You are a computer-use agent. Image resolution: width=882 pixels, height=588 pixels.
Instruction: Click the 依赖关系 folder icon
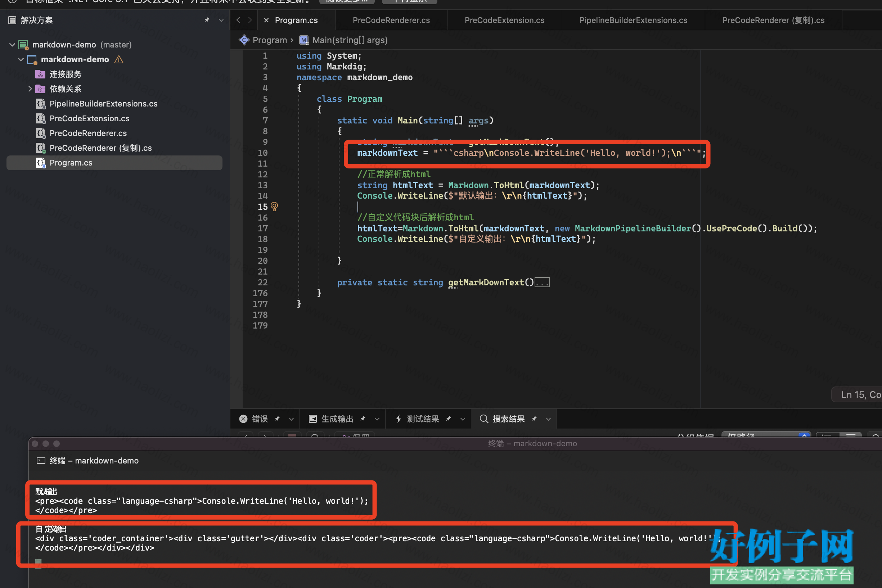(40, 89)
